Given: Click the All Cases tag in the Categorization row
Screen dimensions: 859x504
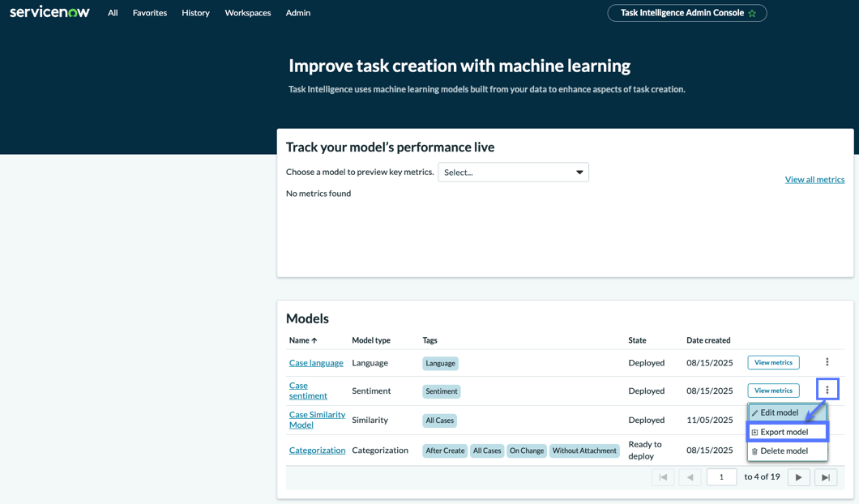Looking at the screenshot, I should coord(487,451).
